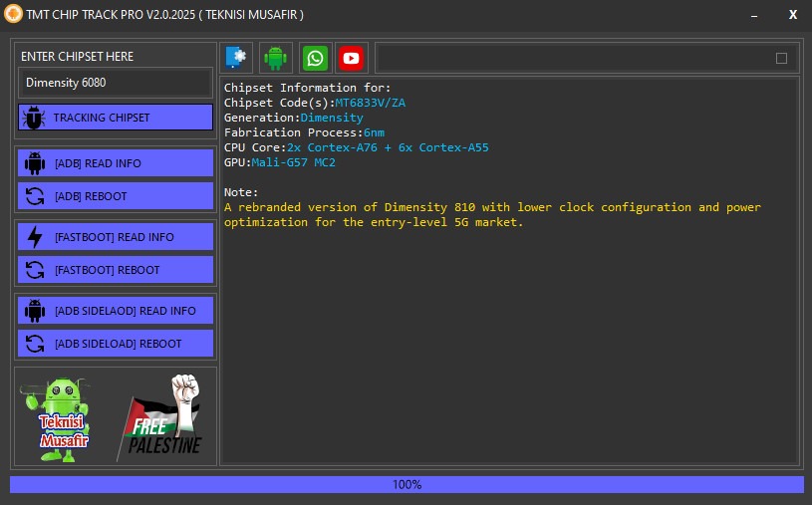Click the orange app logo in title bar
The width and height of the screenshot is (812, 505).
pos(13,14)
